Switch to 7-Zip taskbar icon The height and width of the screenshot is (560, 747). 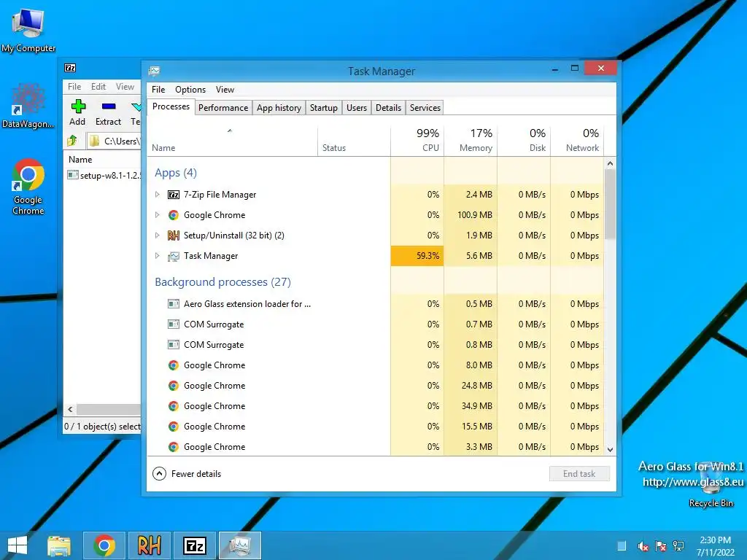point(195,545)
